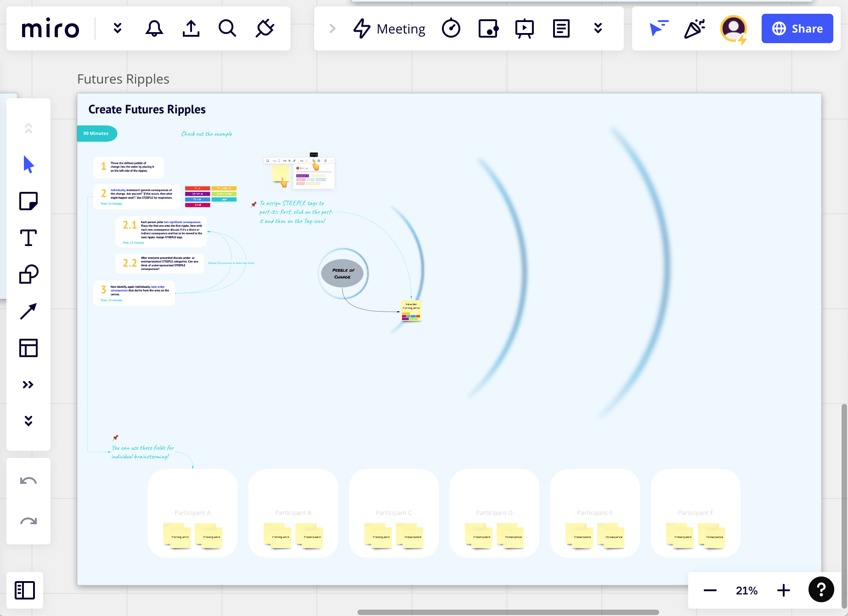Screen dimensions: 848x616
Task: Start Presentation mode
Action: (x=525, y=28)
